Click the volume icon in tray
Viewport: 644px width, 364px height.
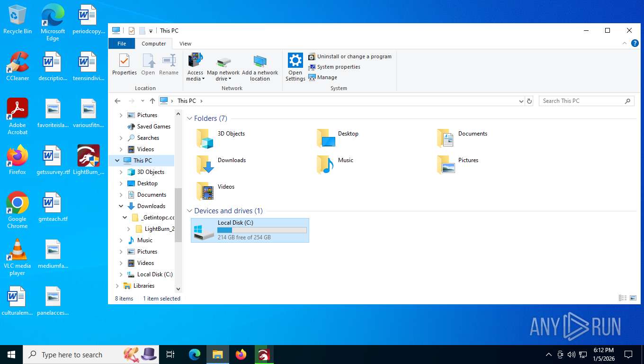(572, 355)
